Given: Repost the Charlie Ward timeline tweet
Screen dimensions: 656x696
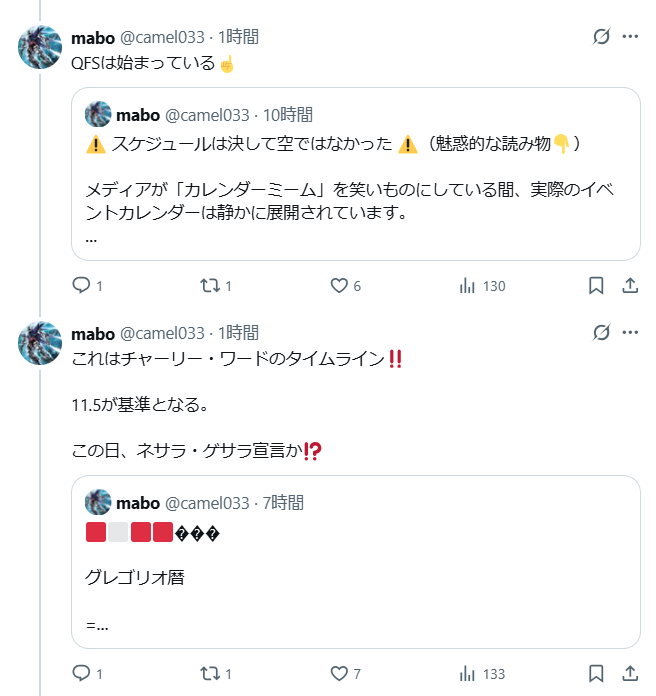Looking at the screenshot, I should [209, 674].
